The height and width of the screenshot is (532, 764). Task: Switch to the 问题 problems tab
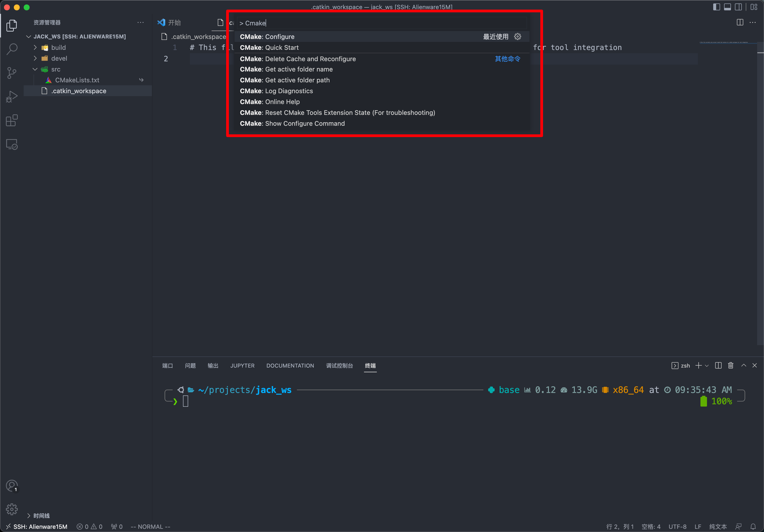[190, 366]
